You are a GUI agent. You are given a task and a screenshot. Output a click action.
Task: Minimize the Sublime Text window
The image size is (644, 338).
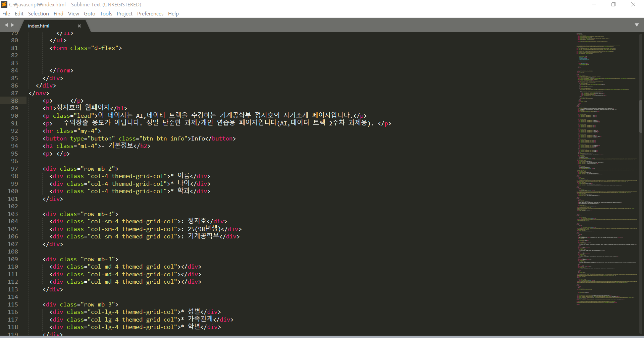[594, 4]
